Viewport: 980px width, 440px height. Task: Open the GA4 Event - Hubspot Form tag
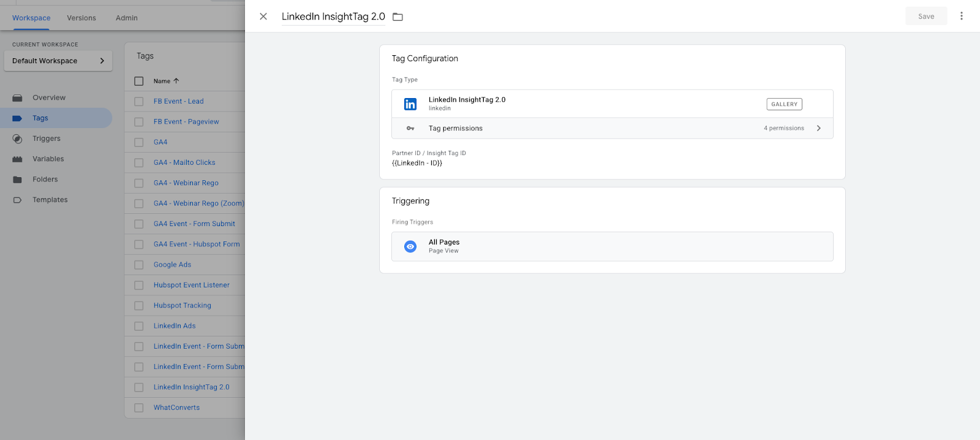tap(197, 245)
